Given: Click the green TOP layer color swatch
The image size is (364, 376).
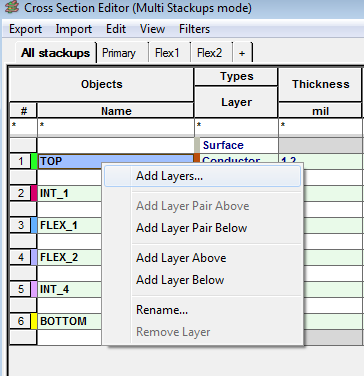Looking at the screenshot, I should [x=34, y=161].
